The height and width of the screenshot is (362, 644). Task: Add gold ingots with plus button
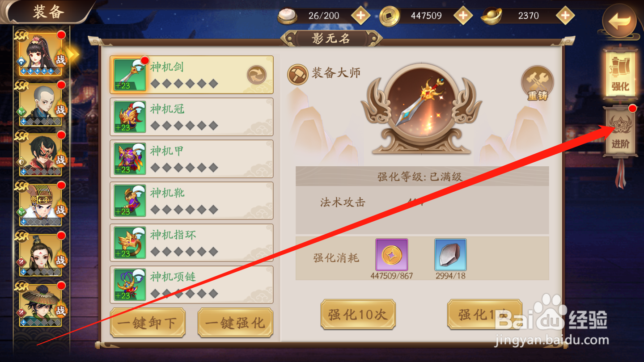(565, 16)
